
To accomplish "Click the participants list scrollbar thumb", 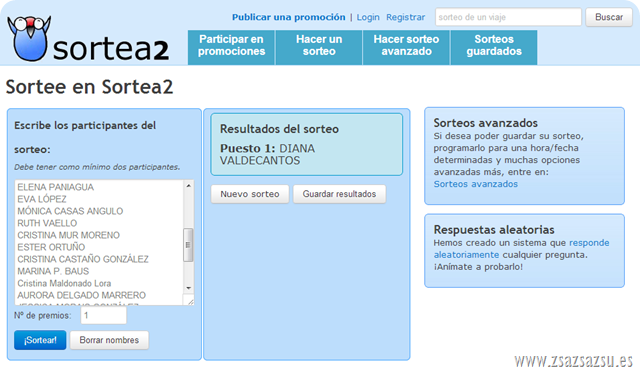I will (188, 245).
